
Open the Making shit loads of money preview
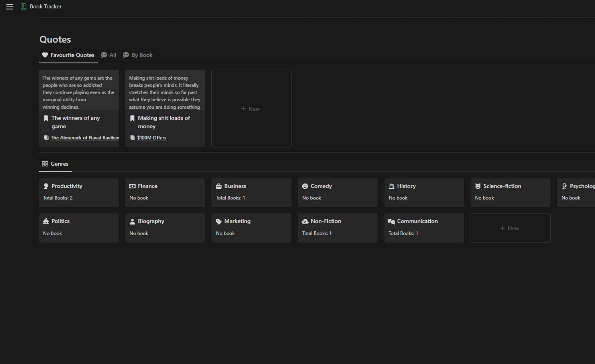[x=165, y=90]
